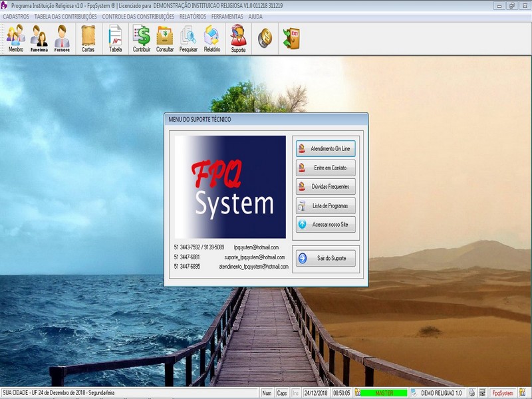The image size is (532, 399).
Task: Click the phone 51 3443-7592 / 9139-5089
Action: [x=199, y=247]
